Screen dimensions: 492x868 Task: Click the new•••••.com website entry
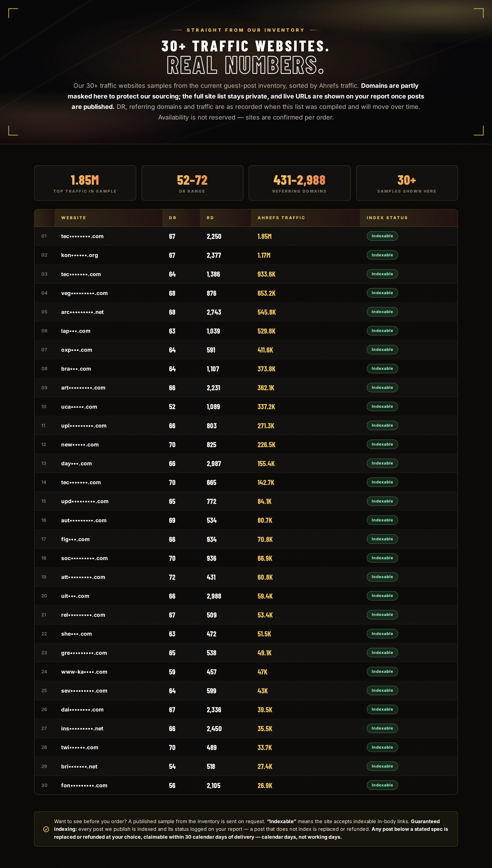tap(80, 444)
